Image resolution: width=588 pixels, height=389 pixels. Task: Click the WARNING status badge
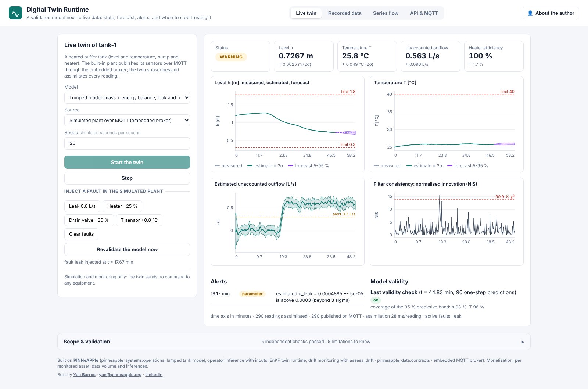[x=231, y=57]
